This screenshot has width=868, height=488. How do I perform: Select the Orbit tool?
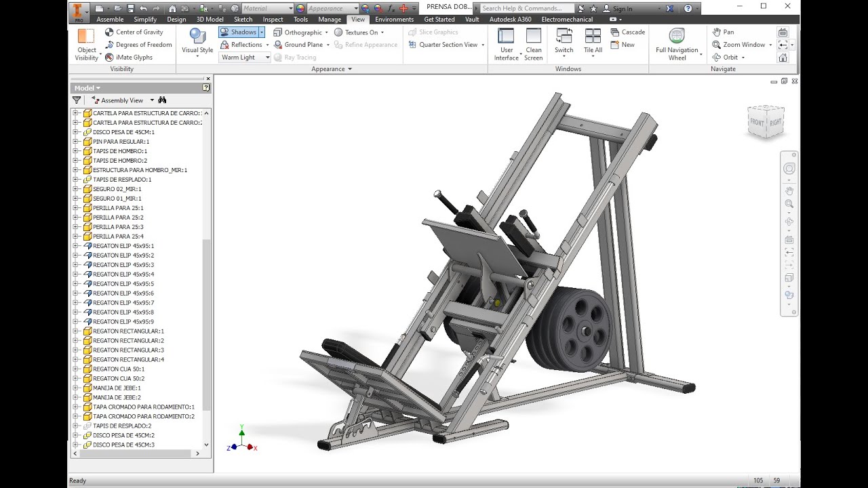coord(725,58)
